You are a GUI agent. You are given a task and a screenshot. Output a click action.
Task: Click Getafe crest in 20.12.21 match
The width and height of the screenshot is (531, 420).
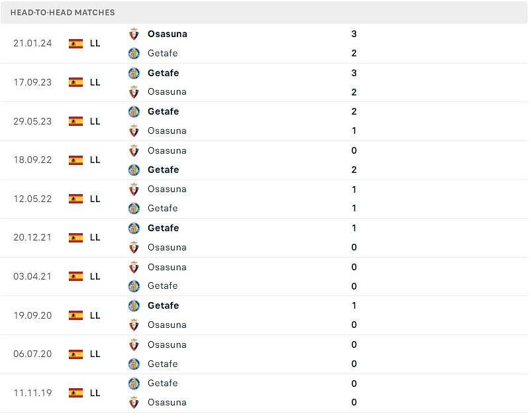click(x=134, y=228)
